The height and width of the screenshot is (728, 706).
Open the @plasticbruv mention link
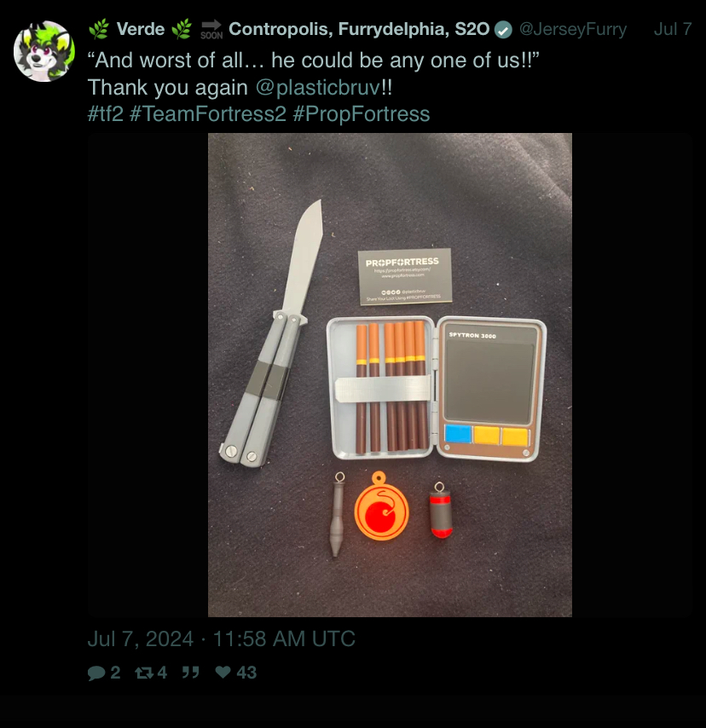318,88
